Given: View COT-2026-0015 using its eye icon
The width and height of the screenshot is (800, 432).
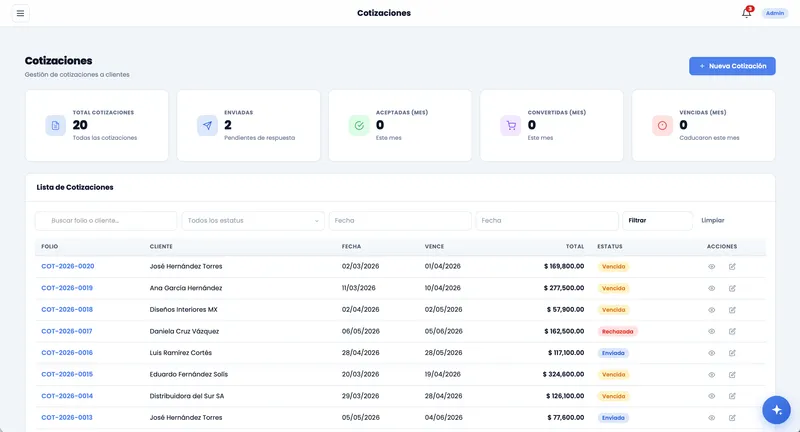Looking at the screenshot, I should [711, 375].
